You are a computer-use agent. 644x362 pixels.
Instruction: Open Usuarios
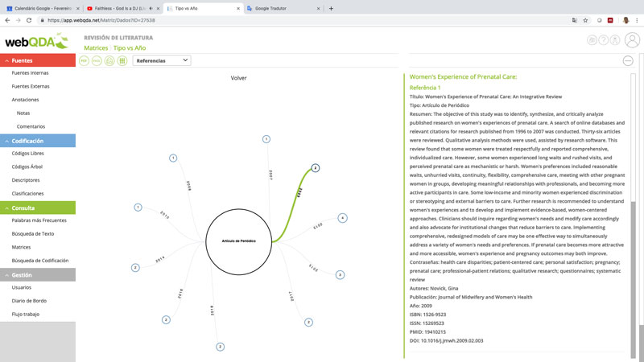click(x=22, y=287)
